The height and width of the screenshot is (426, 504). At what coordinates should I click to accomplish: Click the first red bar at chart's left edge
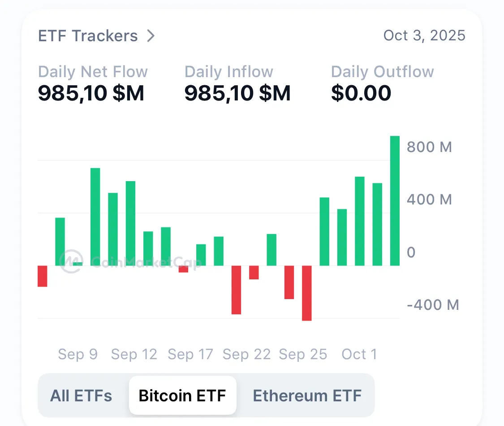pyautogui.click(x=43, y=276)
